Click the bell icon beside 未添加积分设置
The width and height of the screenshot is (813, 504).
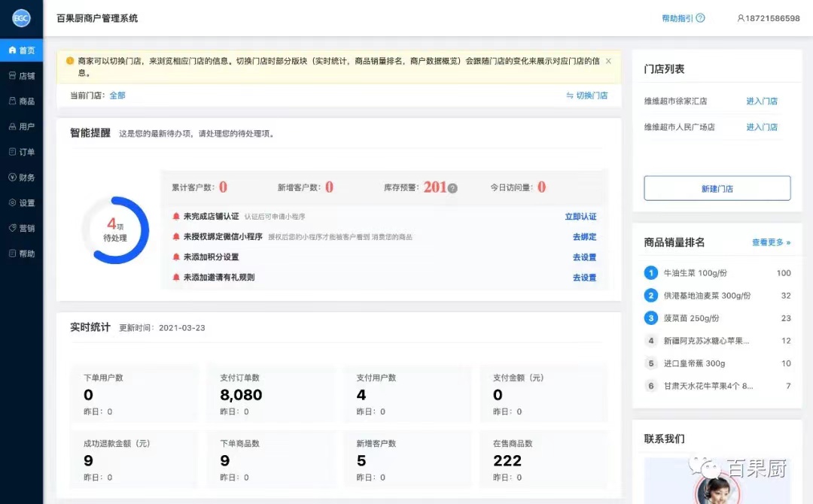pos(176,257)
